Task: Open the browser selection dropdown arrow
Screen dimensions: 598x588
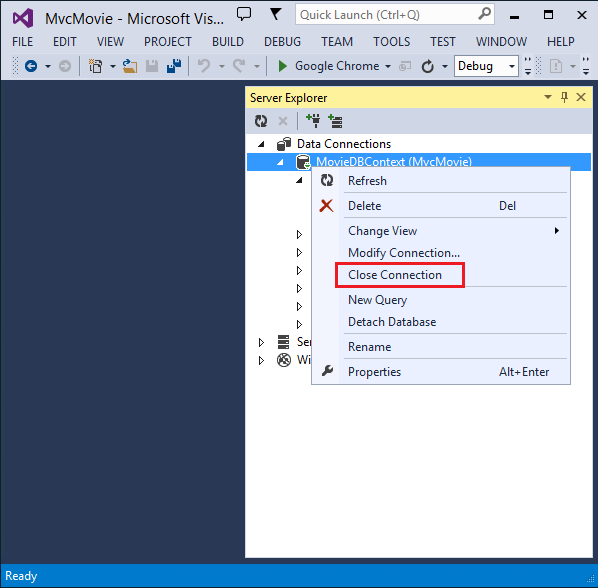Action: [388, 66]
